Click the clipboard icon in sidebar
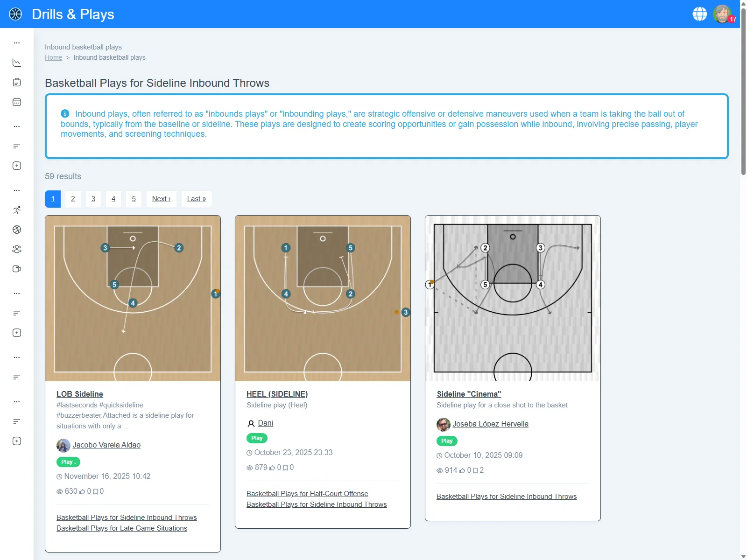747x560 pixels. [x=17, y=83]
